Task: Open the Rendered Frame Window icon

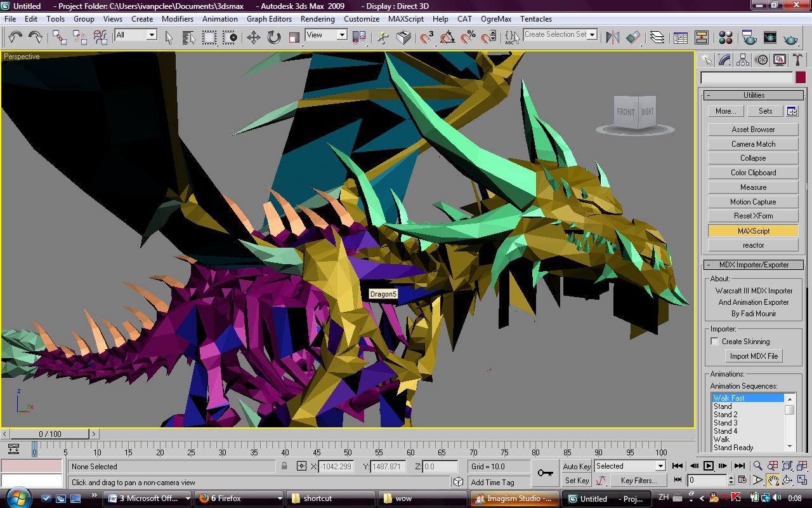Action: 770,37
